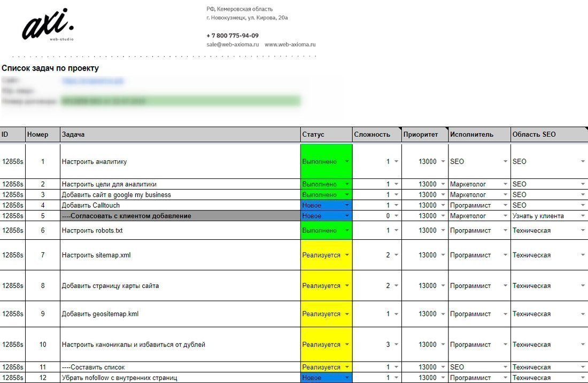Expand status dropdown for Добавить Calltouch
The height and width of the screenshot is (383, 588).
(x=347, y=206)
